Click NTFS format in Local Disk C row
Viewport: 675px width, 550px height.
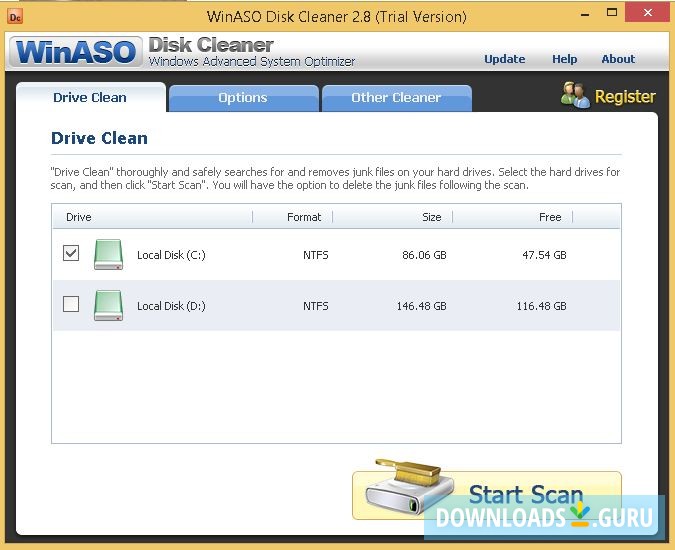(x=316, y=255)
